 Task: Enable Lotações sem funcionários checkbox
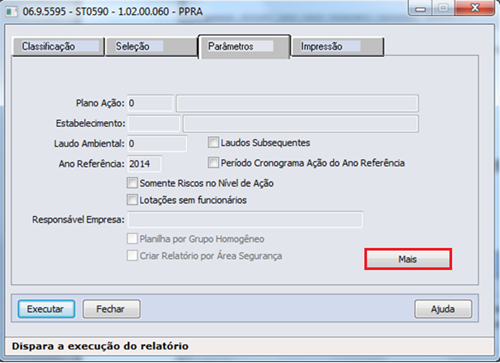pyautogui.click(x=132, y=200)
